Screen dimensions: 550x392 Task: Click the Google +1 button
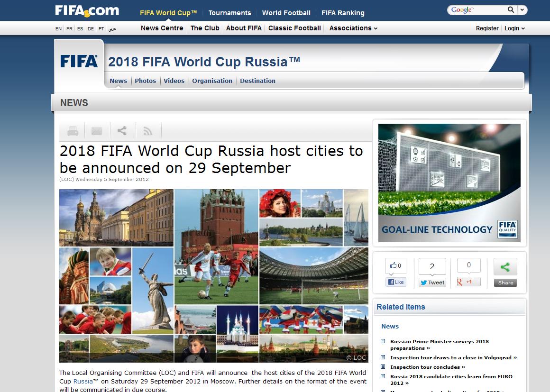coord(468,282)
